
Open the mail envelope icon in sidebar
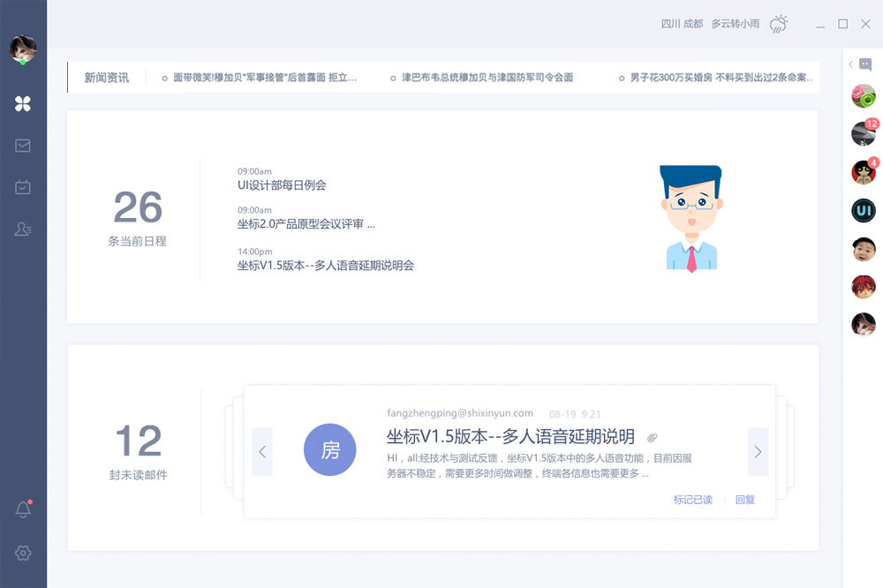(x=23, y=146)
